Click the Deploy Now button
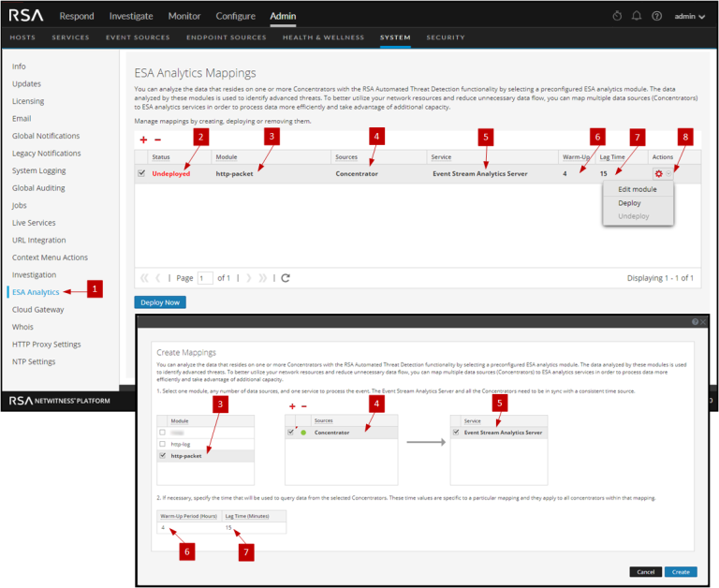The width and height of the screenshot is (719, 588). 160,302
